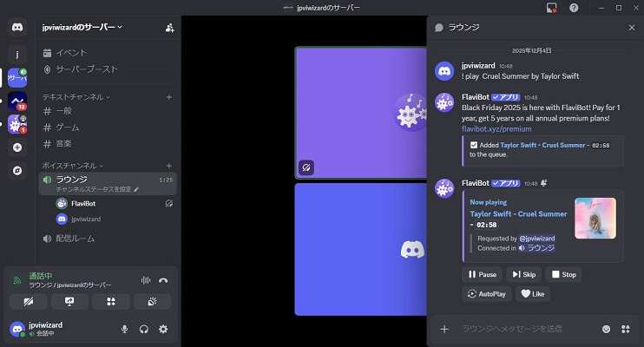Like the current song
The width and height of the screenshot is (644, 347).
533,293
